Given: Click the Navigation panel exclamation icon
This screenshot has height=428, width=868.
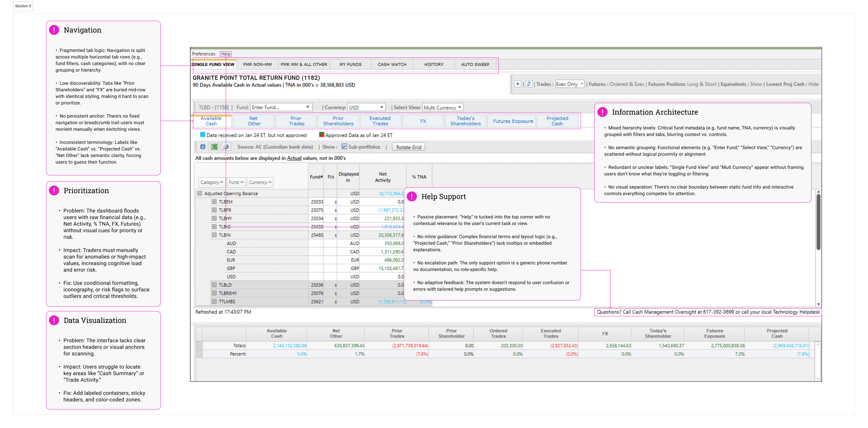Looking at the screenshot, I should coord(54,30).
